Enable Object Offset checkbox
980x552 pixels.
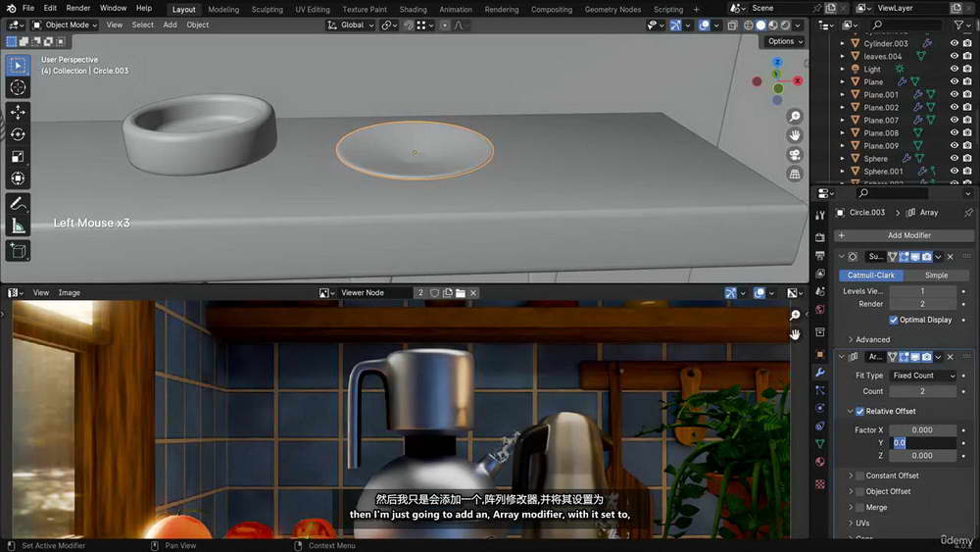(860, 491)
